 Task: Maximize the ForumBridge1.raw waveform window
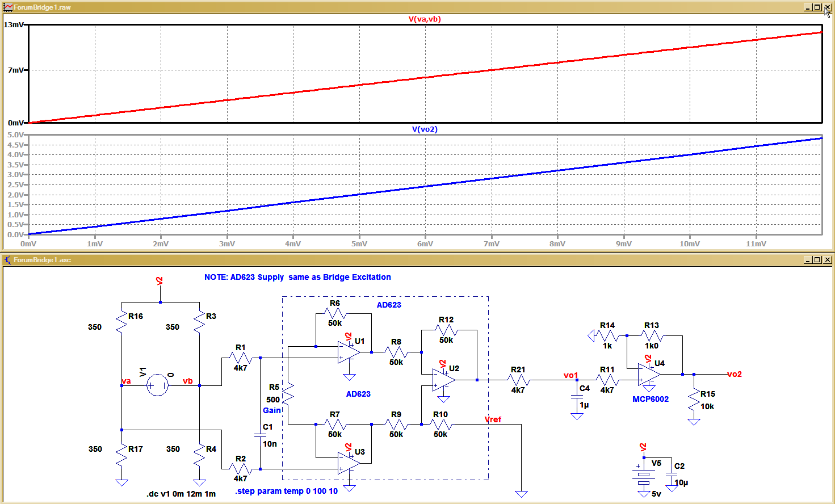click(x=817, y=7)
